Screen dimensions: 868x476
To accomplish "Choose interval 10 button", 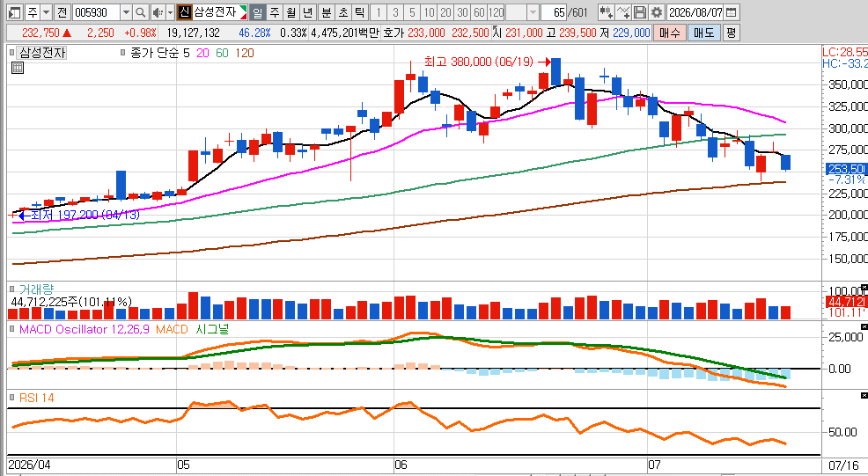I will click(429, 12).
